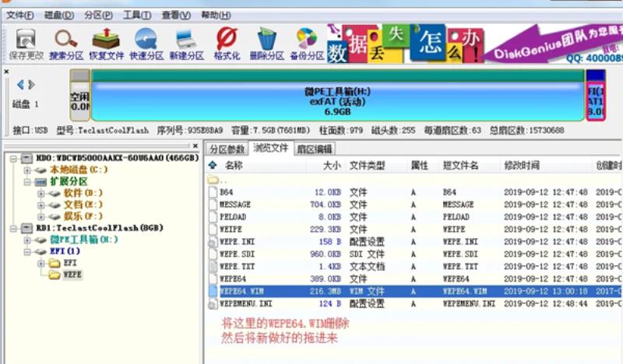
Task: Select the EFI (1) partition label in tree
Action: pos(65,251)
